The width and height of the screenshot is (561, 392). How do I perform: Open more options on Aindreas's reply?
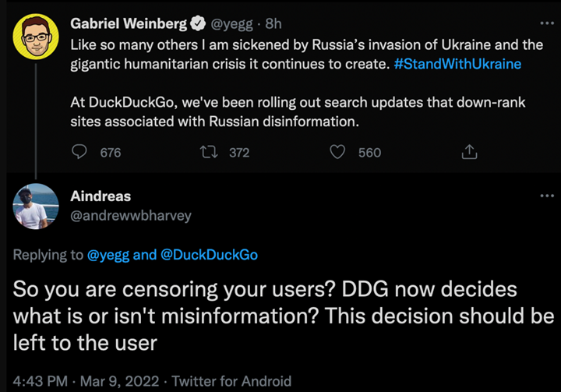[547, 196]
